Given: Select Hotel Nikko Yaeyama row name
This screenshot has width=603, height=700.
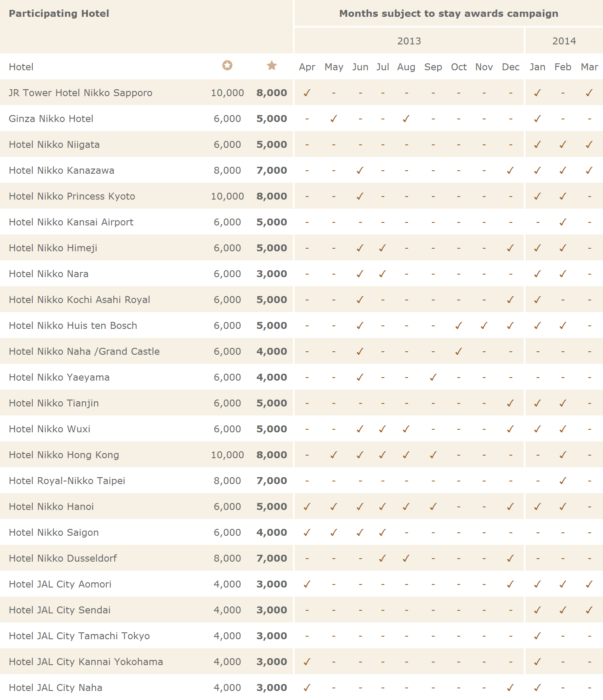Looking at the screenshot, I should pyautogui.click(x=59, y=377).
